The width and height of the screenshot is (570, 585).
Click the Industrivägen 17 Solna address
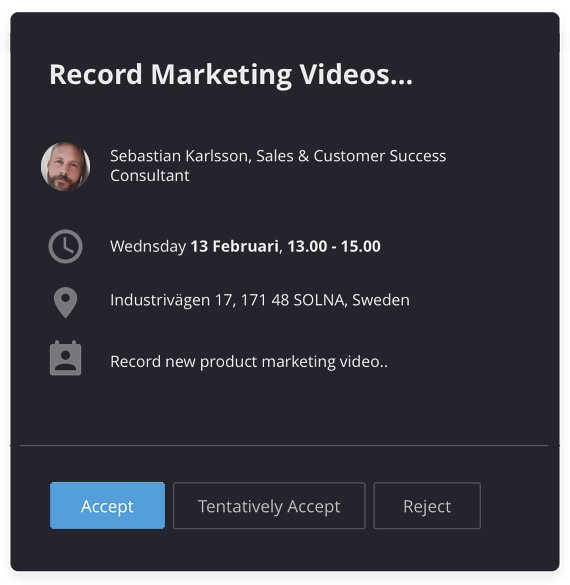click(x=260, y=300)
